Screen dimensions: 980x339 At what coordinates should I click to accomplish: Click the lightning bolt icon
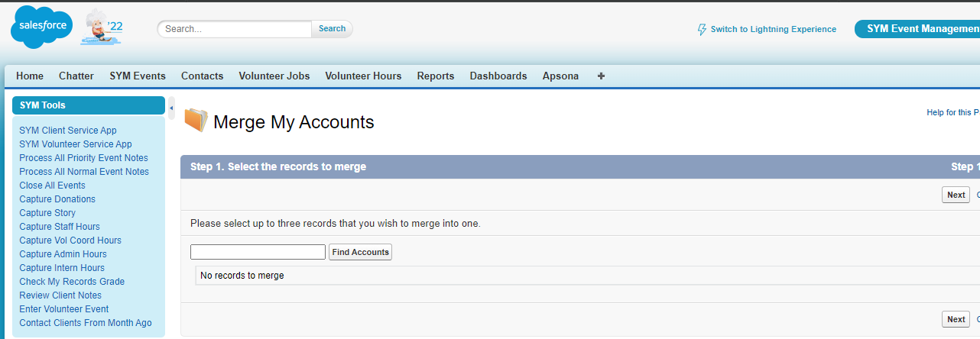pyautogui.click(x=702, y=29)
